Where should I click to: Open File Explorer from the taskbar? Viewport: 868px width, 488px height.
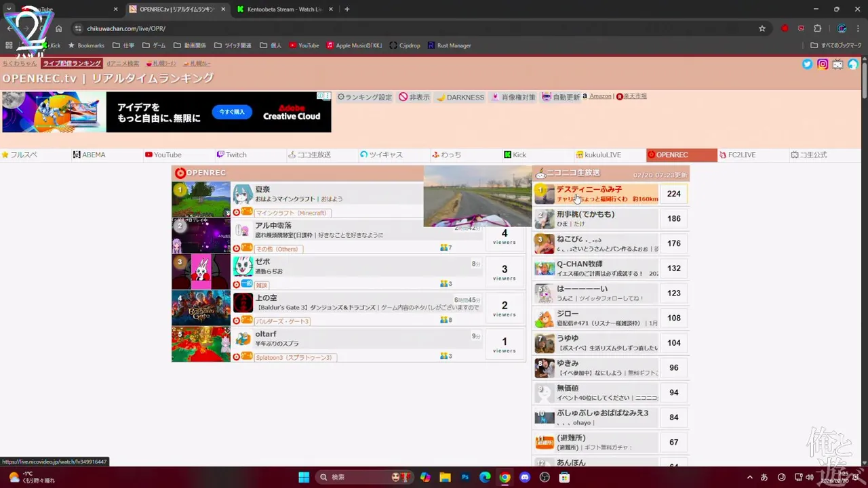coord(445,477)
